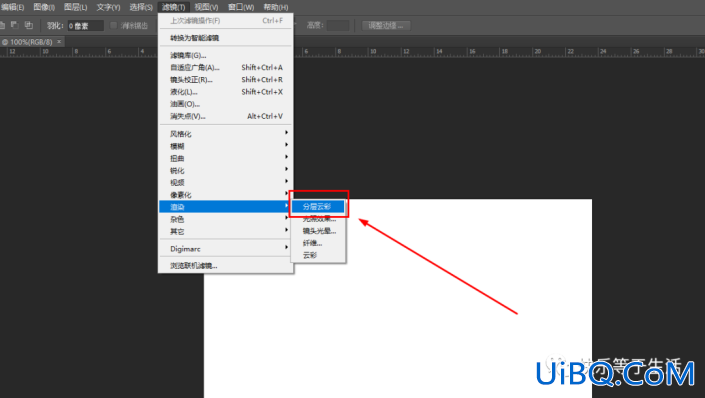Select the intersect with selection icon

pyautogui.click(x=29, y=25)
